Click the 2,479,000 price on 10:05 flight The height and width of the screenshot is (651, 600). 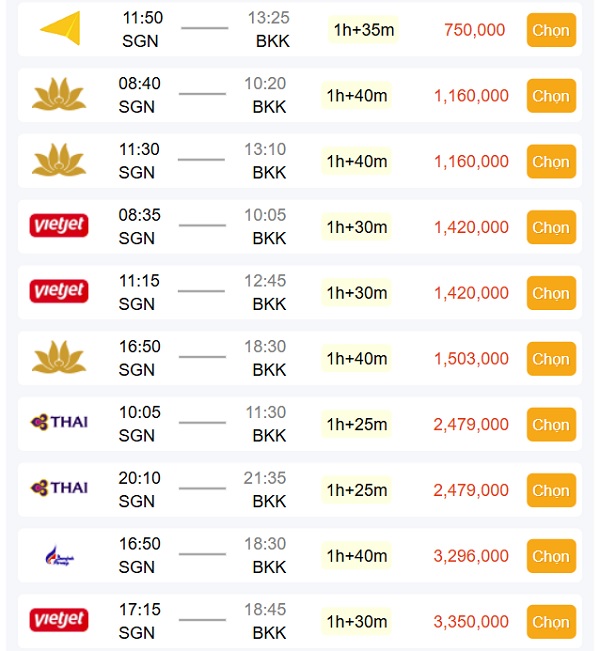click(471, 425)
